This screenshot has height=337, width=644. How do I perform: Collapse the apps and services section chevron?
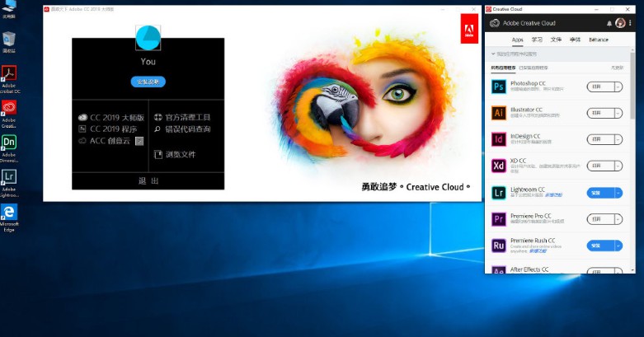click(x=493, y=54)
